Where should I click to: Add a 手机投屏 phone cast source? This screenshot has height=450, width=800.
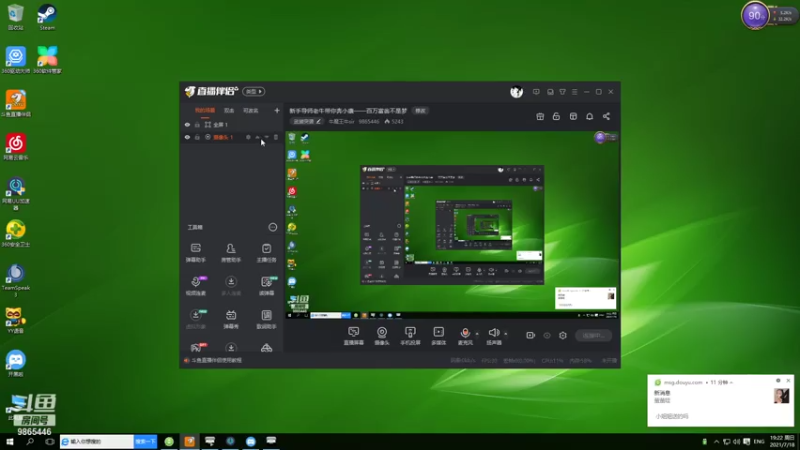tap(410, 336)
